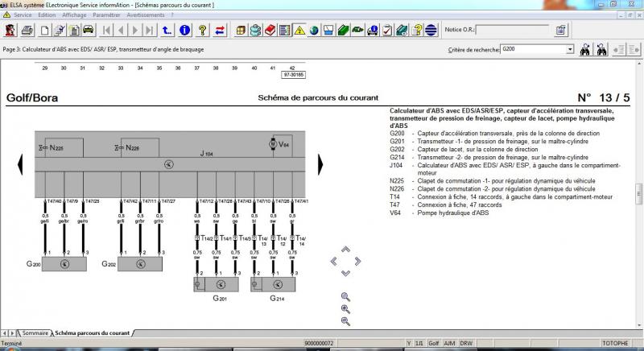Click the printer icon
Viewport: 644px width, 351px height.
tap(27, 30)
